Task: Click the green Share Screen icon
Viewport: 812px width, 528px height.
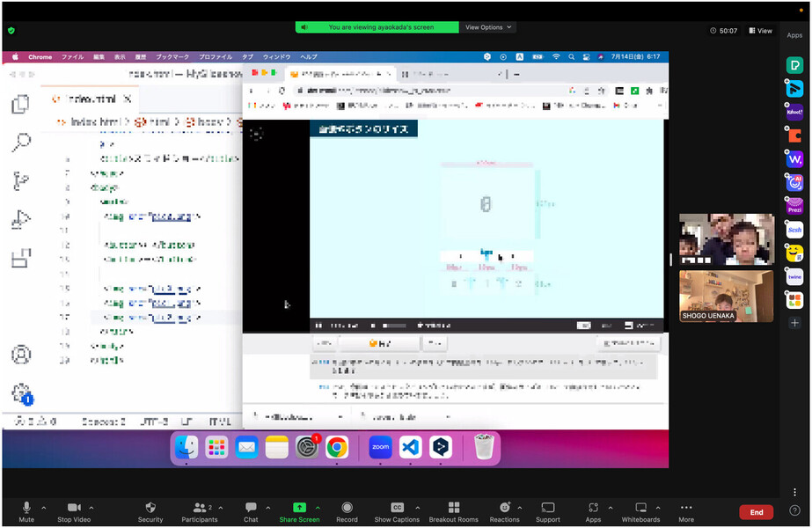Action: point(299,508)
